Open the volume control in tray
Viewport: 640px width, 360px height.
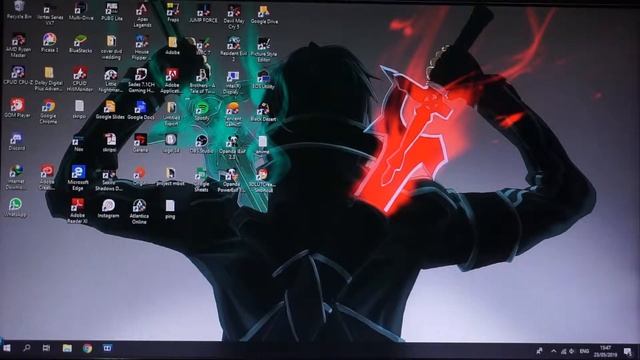click(571, 351)
